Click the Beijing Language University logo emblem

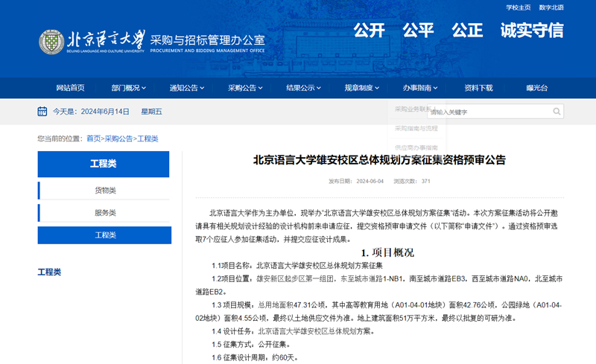[x=51, y=42]
